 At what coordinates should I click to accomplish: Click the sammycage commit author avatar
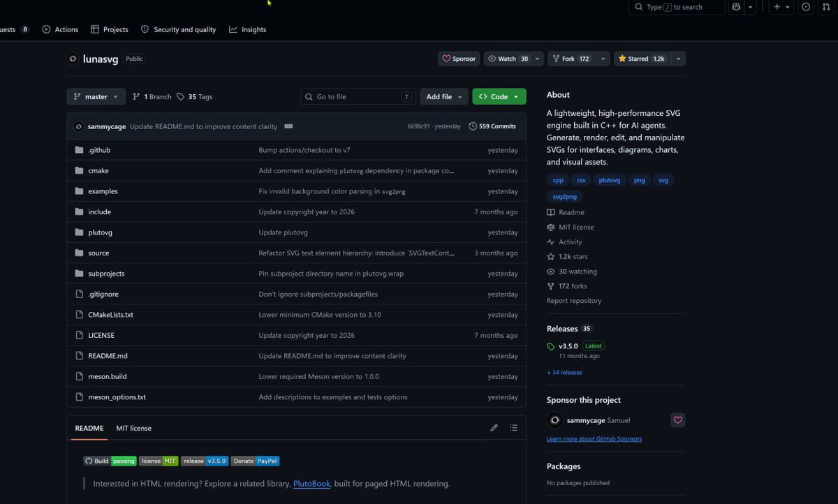[x=79, y=126]
